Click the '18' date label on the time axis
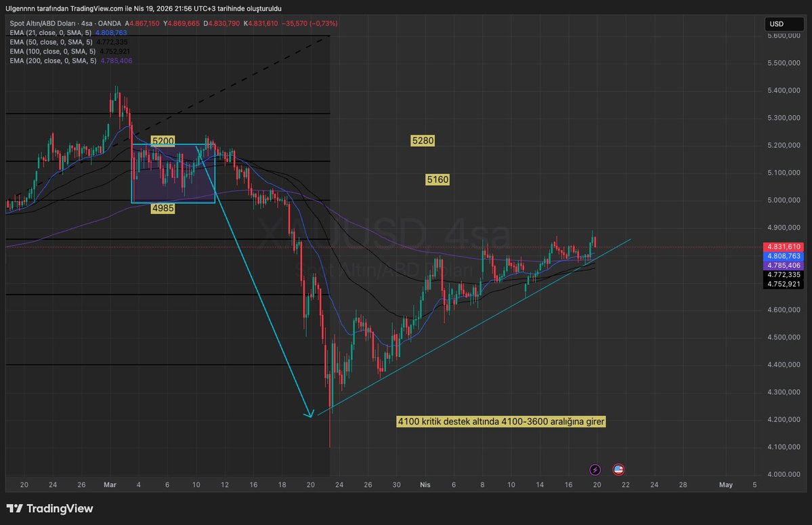The width and height of the screenshot is (812, 525). tap(282, 484)
